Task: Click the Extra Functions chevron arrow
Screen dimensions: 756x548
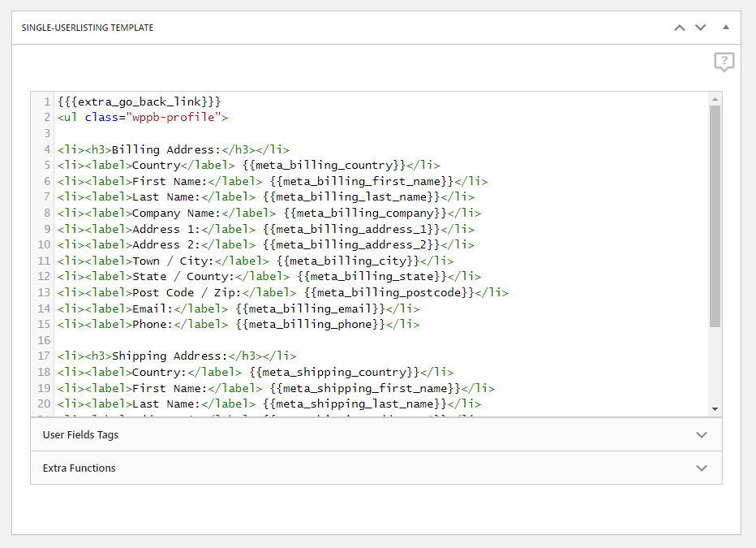Action: tap(702, 468)
